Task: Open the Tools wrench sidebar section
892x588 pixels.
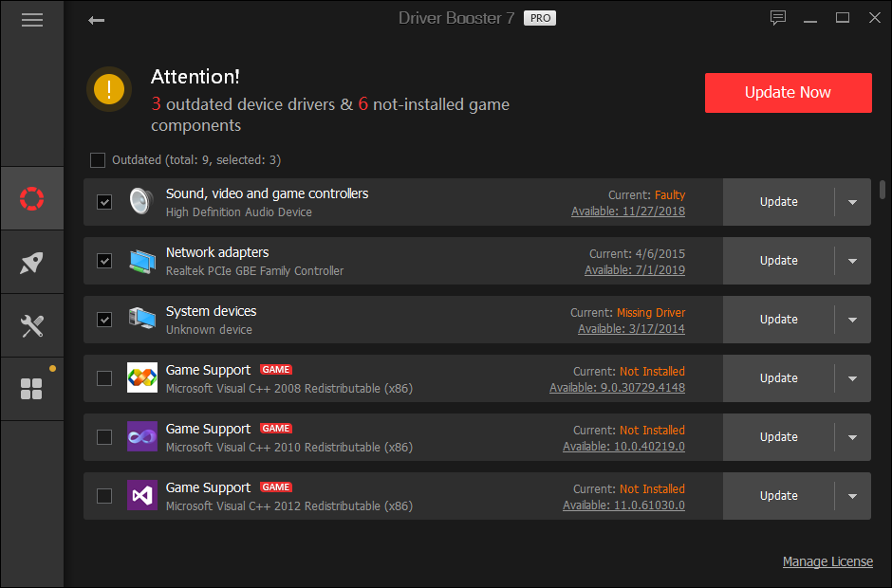Action: tap(32, 326)
